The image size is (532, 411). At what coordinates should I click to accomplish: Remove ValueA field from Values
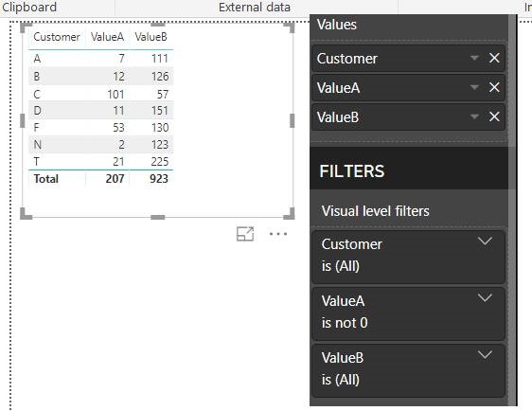coord(494,87)
